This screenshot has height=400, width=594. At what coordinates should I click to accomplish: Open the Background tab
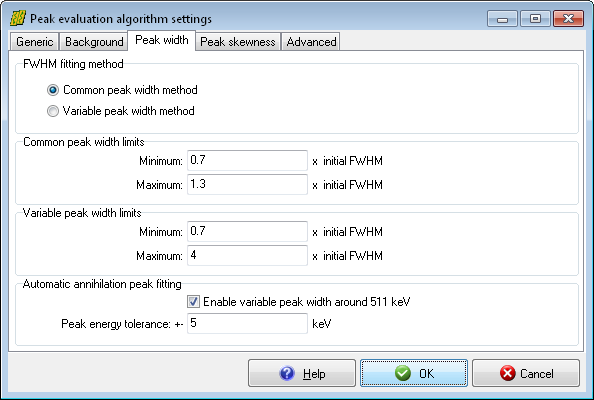[x=94, y=42]
